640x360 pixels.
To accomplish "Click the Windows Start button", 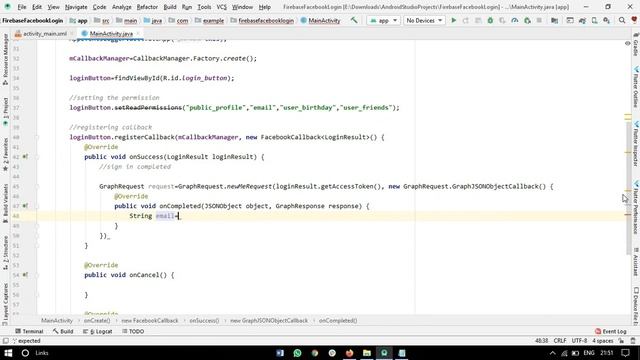I will coord(8,353).
